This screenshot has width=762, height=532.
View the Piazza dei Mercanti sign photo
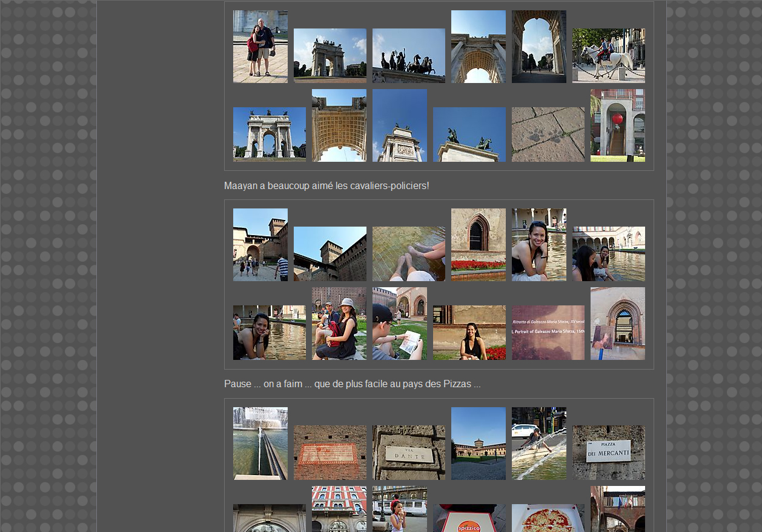(608, 453)
